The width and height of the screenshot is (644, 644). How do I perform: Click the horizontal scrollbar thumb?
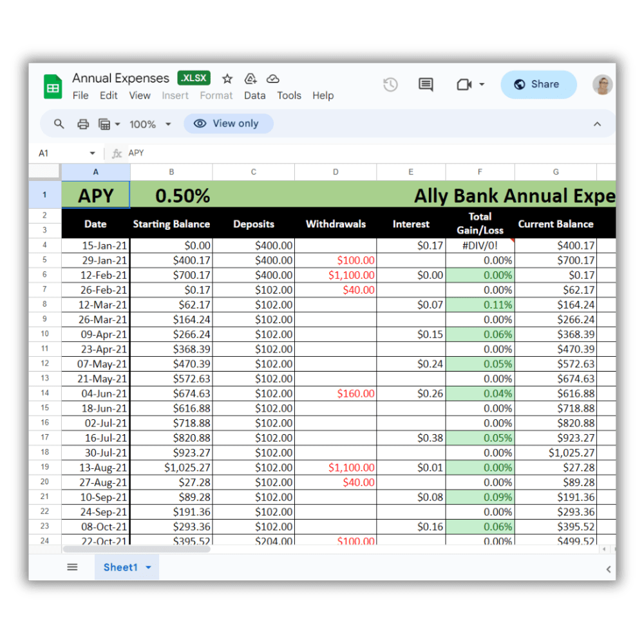pos(137,549)
